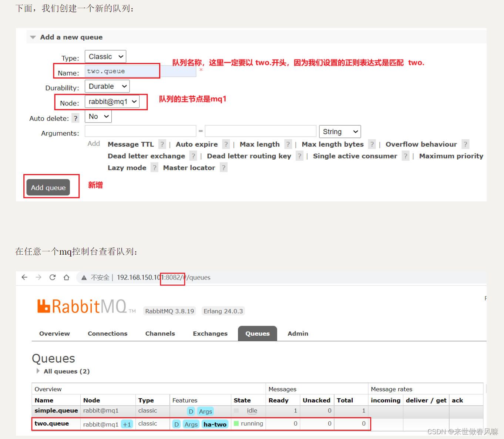Click the RabbitMQ 3.8.19 version label
This screenshot has width=504, height=439.
click(169, 311)
